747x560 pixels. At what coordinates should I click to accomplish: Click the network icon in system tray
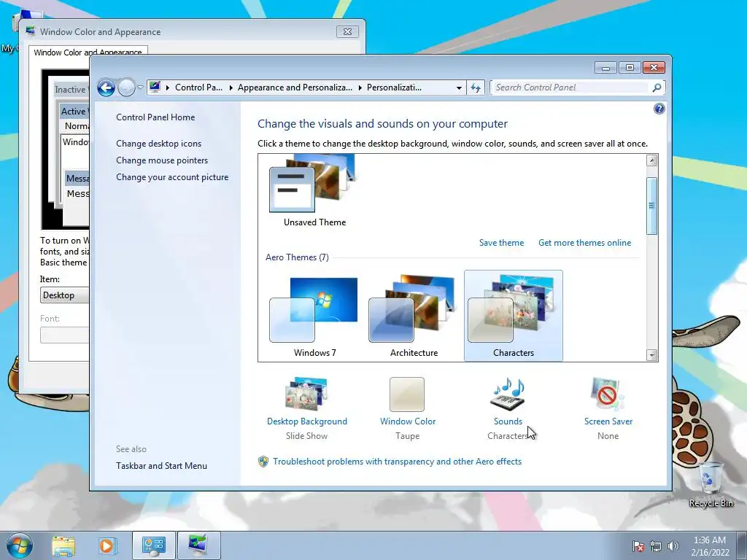[x=656, y=546]
